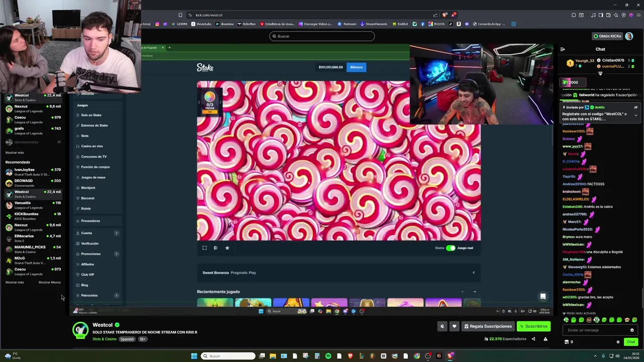Click the Spanish language tag
644x362 pixels.
(127, 339)
